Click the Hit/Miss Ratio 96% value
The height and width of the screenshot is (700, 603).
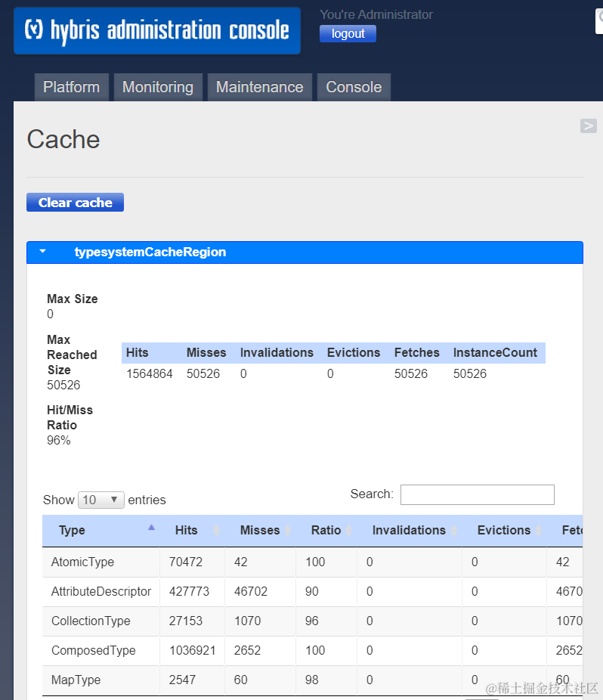click(59, 440)
